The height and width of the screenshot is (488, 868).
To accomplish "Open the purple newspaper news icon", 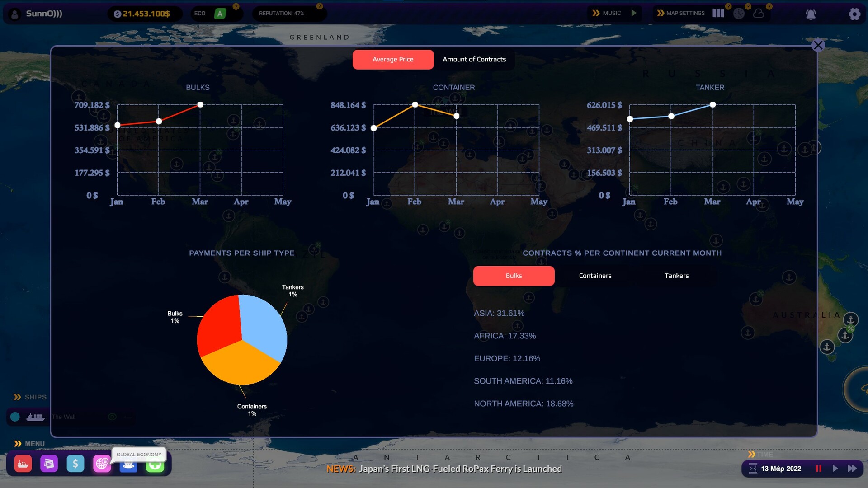I will point(49,463).
